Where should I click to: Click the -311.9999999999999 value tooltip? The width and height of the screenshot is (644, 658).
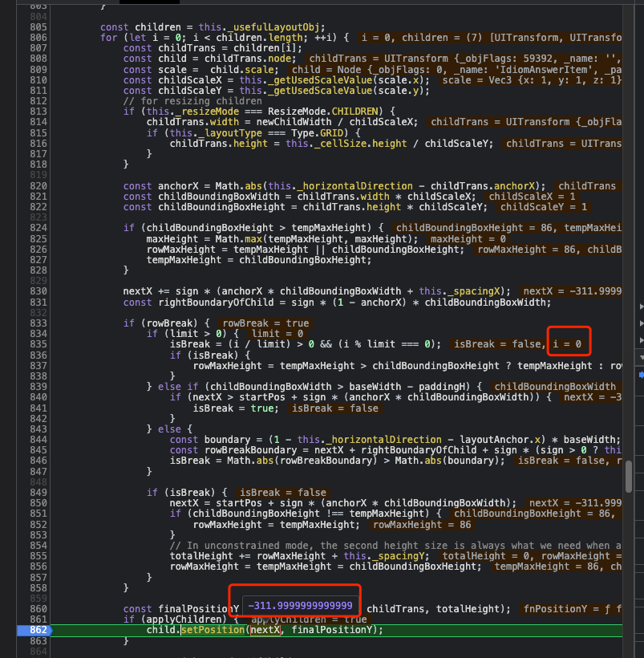[301, 606]
